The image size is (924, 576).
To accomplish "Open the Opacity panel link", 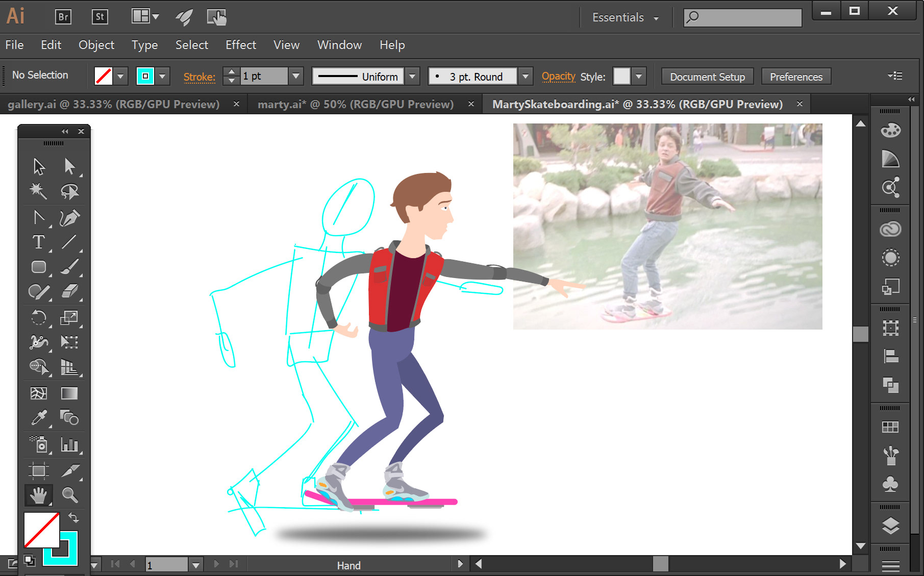I will pos(558,77).
